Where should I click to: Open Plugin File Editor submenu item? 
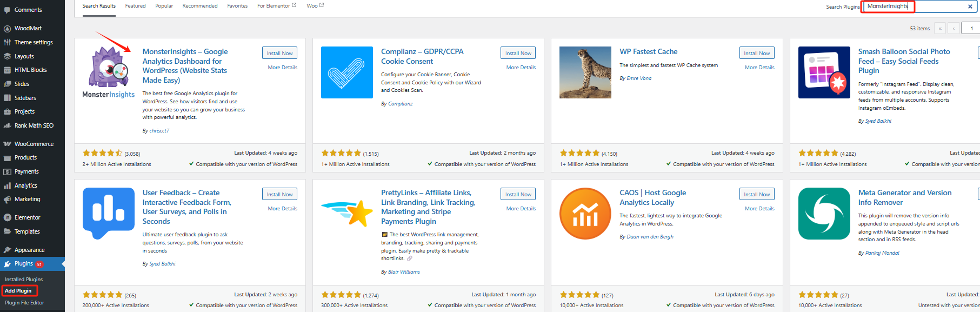click(24, 303)
